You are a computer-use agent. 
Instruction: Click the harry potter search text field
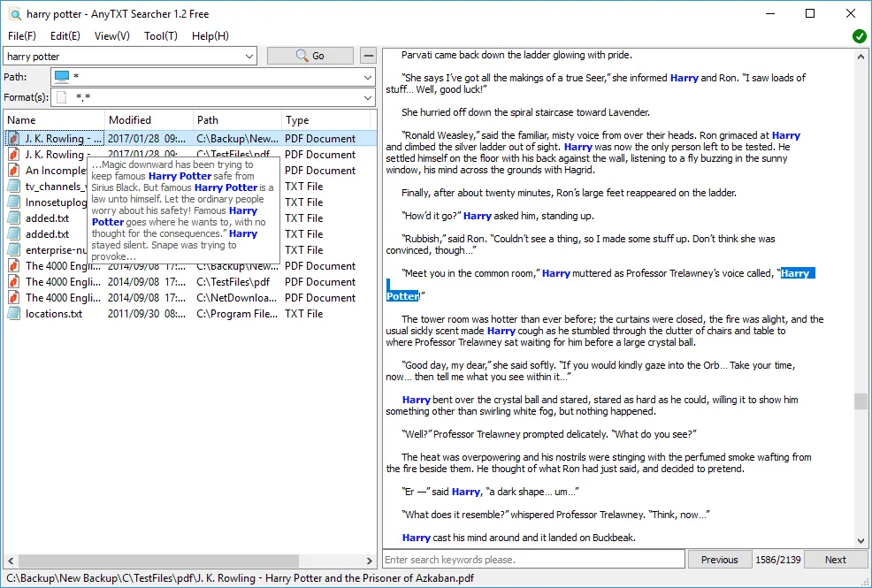pos(124,56)
